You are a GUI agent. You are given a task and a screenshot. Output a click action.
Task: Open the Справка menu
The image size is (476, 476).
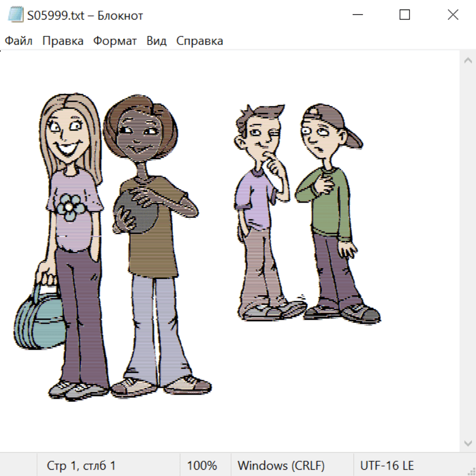click(199, 41)
